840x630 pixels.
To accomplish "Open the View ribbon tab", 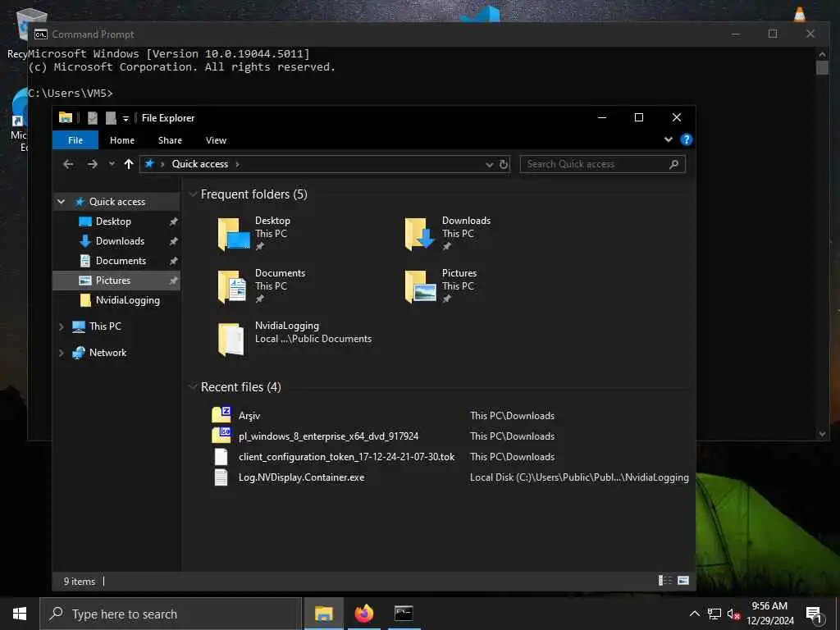I will [216, 140].
